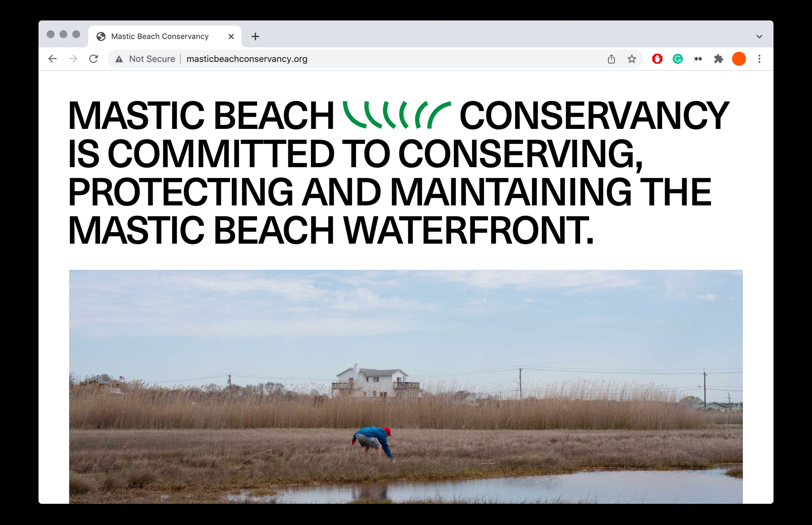Click the globe favicon on the tab
Image resolution: width=812 pixels, height=525 pixels.
tap(101, 37)
